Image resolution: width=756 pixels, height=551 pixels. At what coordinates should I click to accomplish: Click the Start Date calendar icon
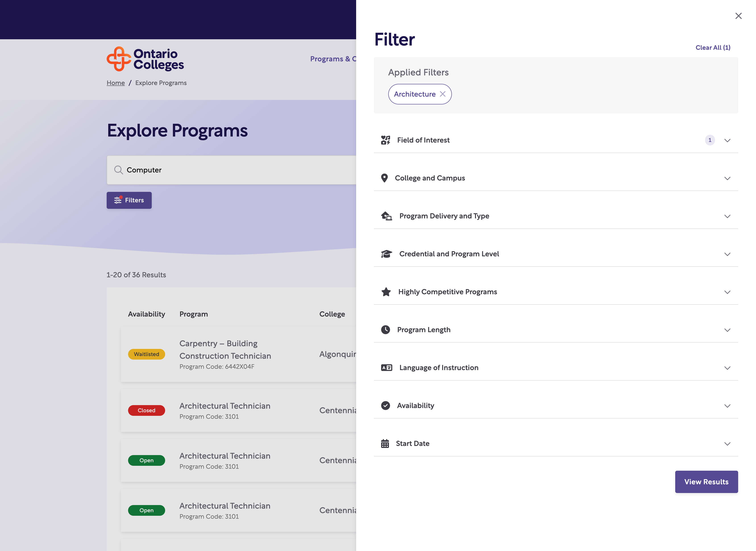click(x=385, y=444)
